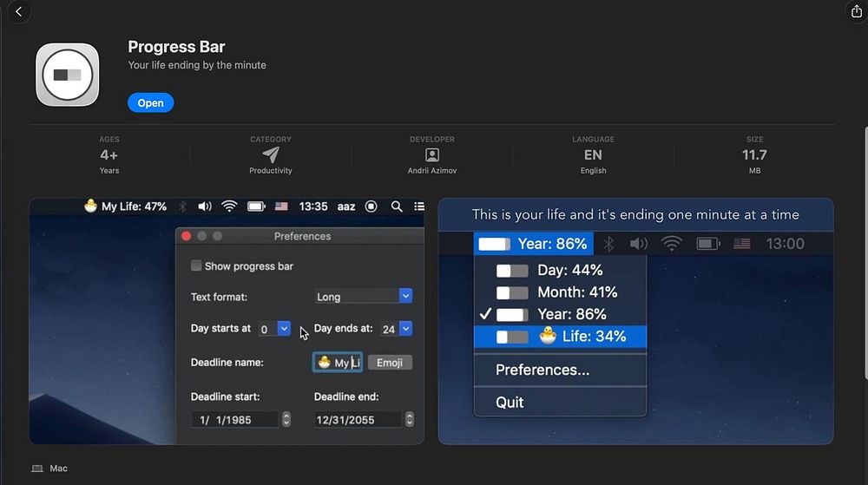Click the Deadline end date field 12/31/2055
Viewport: 868px width, 485px height.
pos(358,420)
